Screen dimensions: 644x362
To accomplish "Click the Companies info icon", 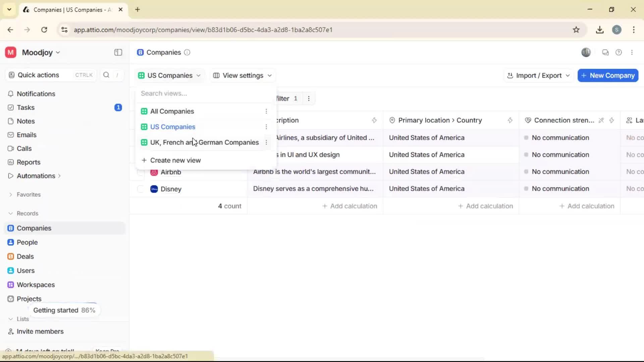I will tap(187, 52).
